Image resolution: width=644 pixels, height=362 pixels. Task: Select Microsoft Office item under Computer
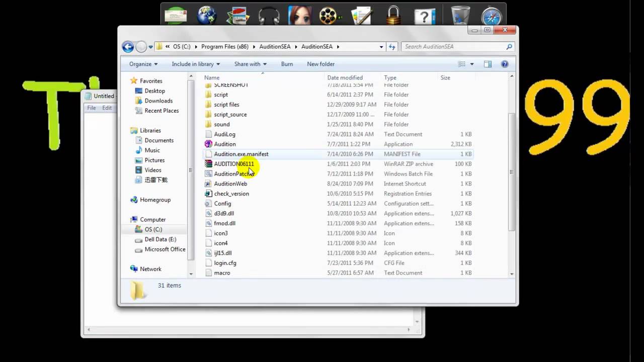point(165,249)
